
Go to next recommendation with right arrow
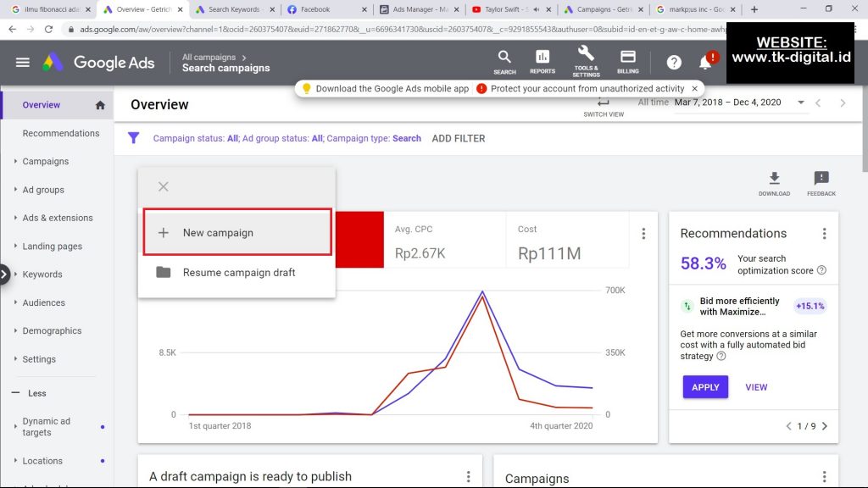click(825, 426)
